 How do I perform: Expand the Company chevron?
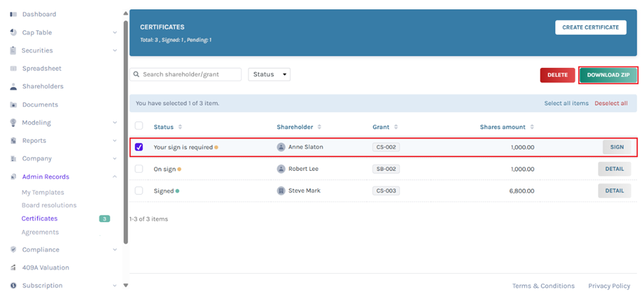pyautogui.click(x=114, y=158)
